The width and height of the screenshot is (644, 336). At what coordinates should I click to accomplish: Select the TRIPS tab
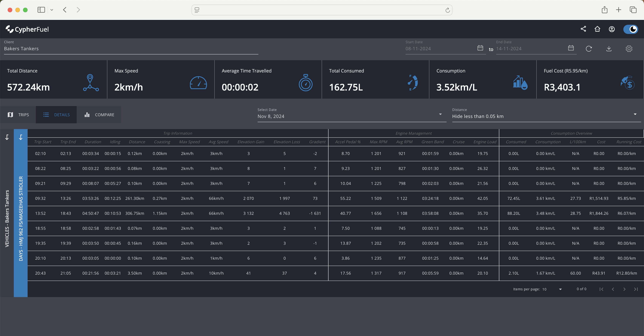19,114
